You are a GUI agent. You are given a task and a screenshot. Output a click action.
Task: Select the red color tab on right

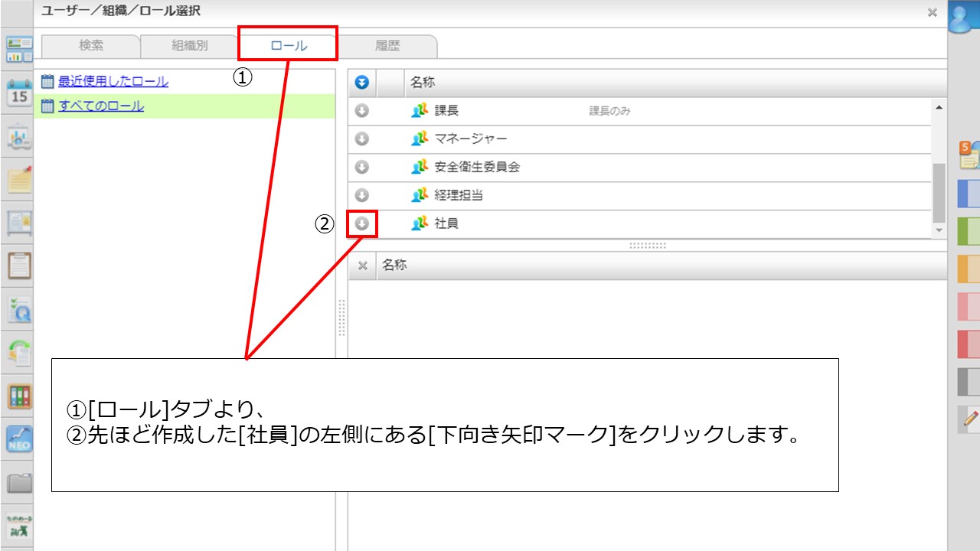[969, 344]
